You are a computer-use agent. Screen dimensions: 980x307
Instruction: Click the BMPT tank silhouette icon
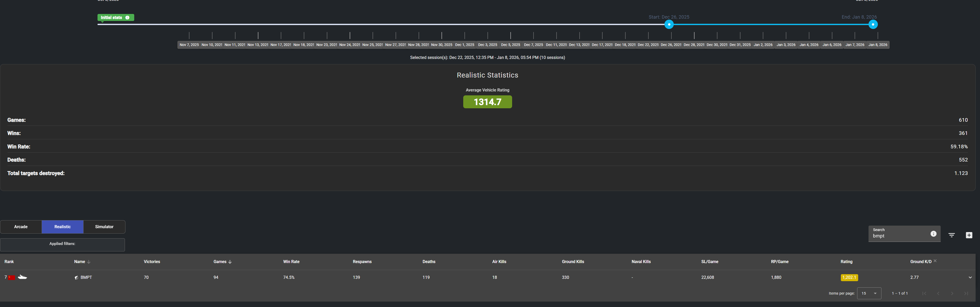(x=23, y=277)
